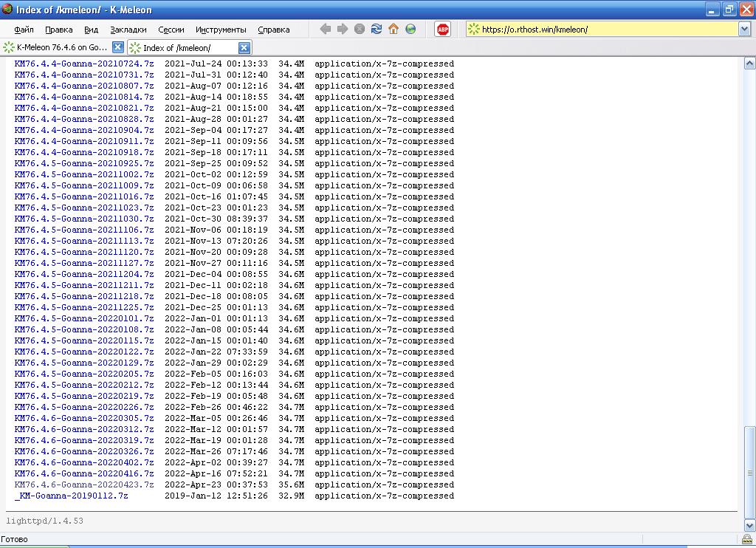Viewport: 756px width, 548px height.
Task: Click the K-Meleon title bar icon
Action: [x=7, y=9]
